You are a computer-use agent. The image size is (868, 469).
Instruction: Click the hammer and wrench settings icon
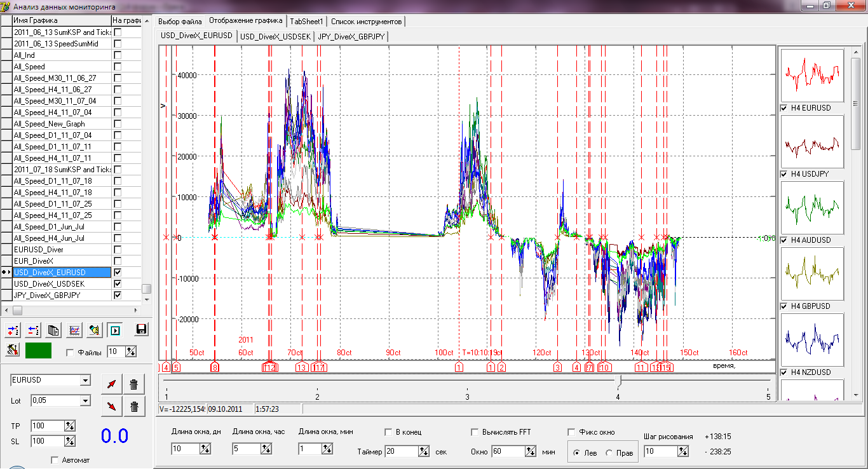pyautogui.click(x=13, y=350)
